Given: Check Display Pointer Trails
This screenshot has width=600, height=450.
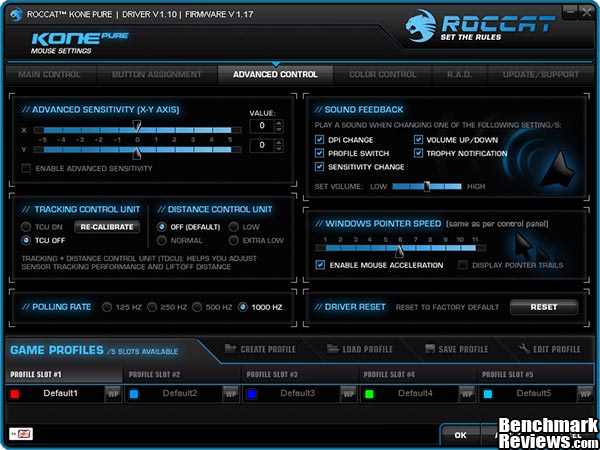Looking at the screenshot, I should 463,265.
